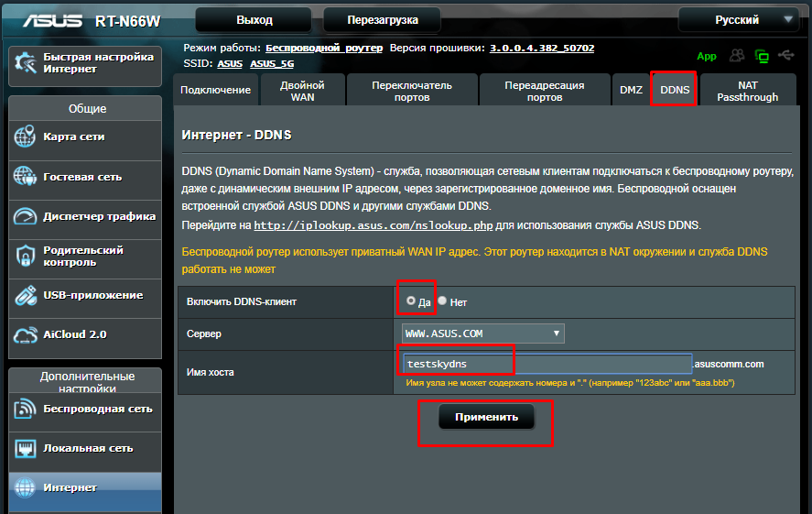812x514 pixels.
Task: Open Guest Network from sidebar icon
Action: (25, 177)
